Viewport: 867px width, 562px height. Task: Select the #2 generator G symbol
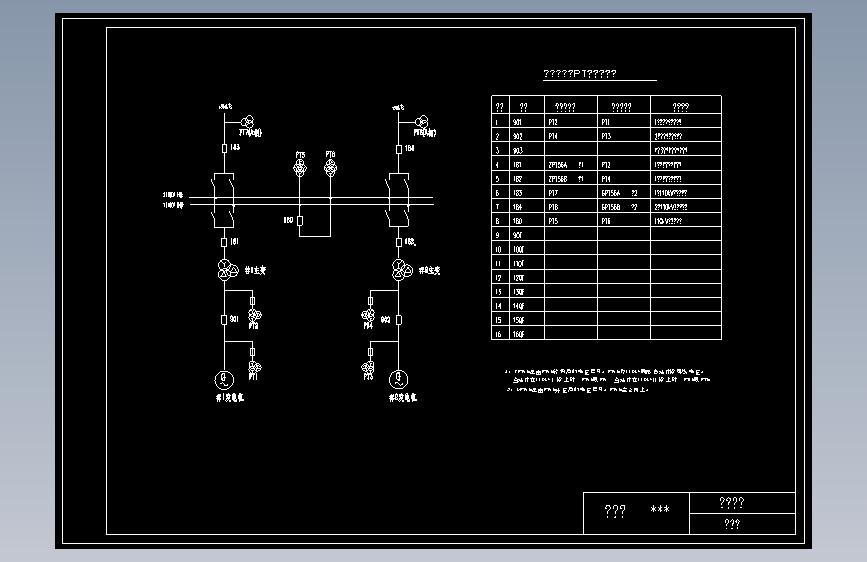398,379
